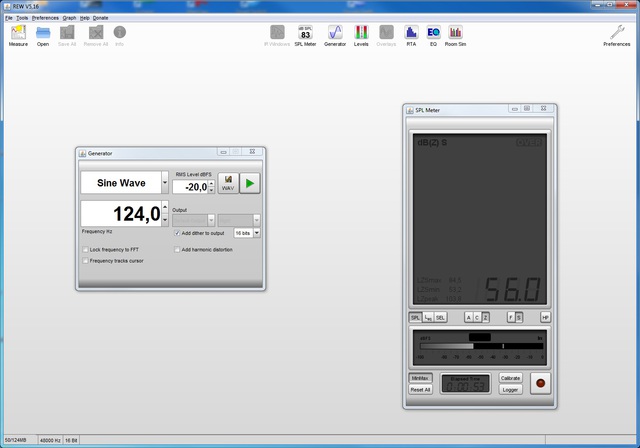Open the SPL Meter from the toolbar
Image resolution: width=640 pixels, height=448 pixels.
pyautogui.click(x=305, y=36)
